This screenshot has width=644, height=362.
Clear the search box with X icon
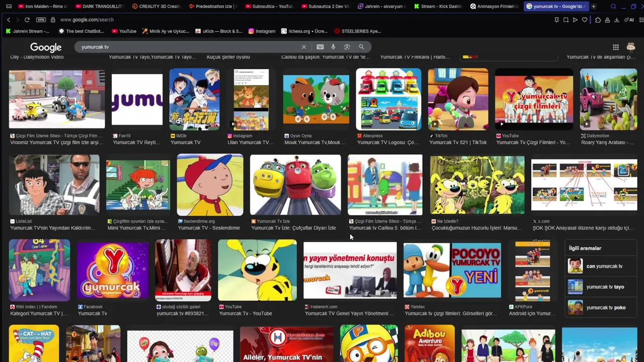tap(304, 47)
